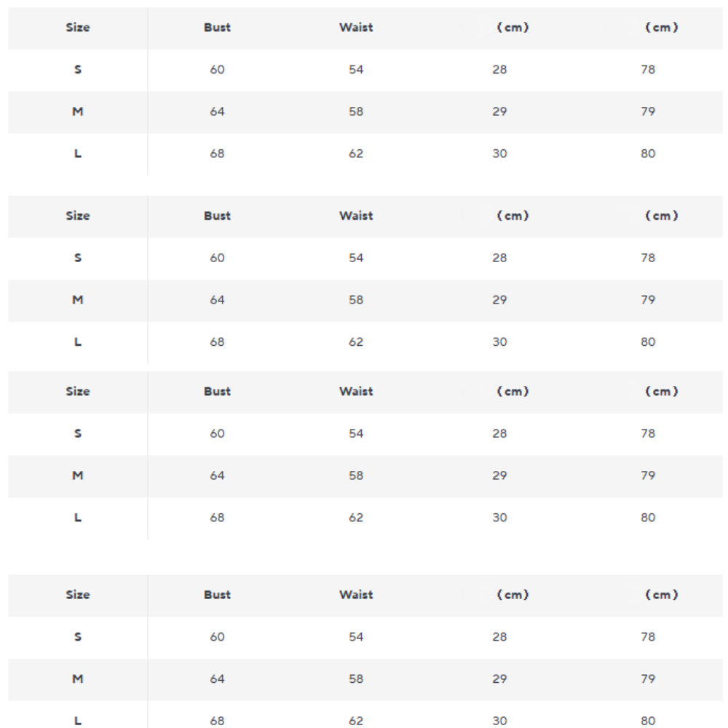The height and width of the screenshot is (728, 728).
Task: Select waist value 54 in the bottom table
Action: pos(356,637)
